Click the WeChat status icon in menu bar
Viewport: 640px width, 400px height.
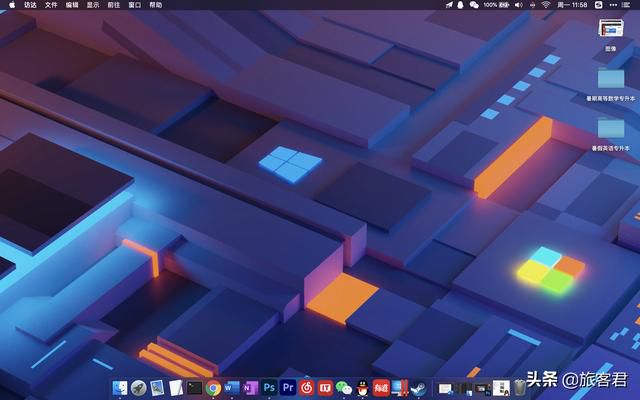(474, 5)
